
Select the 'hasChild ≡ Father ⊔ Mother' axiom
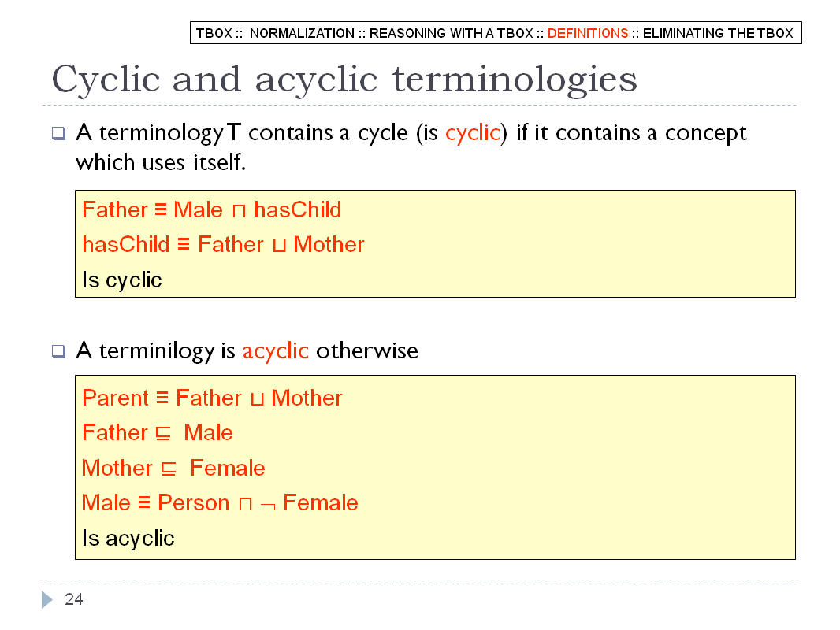pos(223,245)
